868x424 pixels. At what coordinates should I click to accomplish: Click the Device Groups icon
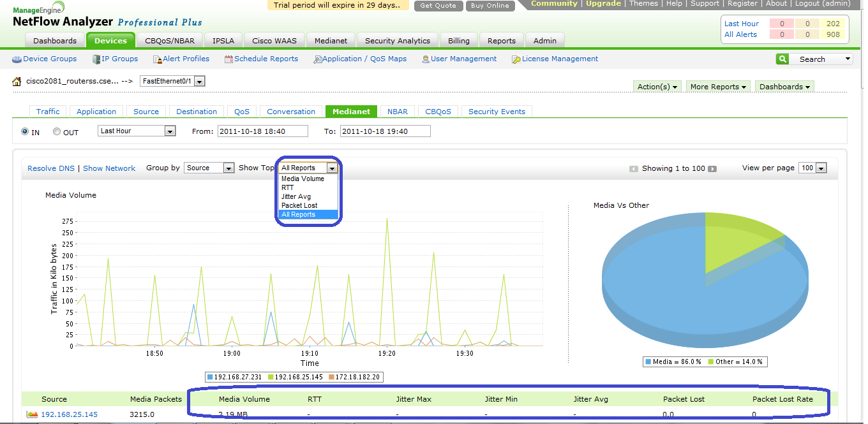coord(17,59)
